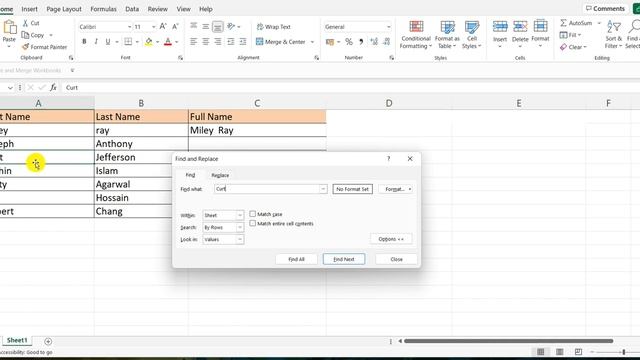Open the Page Layout ribbon tab
This screenshot has height=360, width=640.
click(64, 9)
